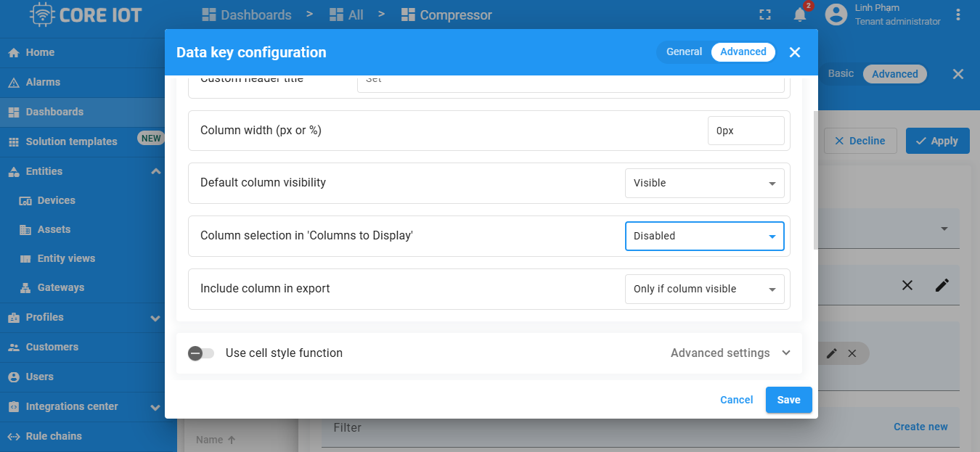This screenshot has width=980, height=452.
Task: Open the notifications bell icon
Action: 800,15
